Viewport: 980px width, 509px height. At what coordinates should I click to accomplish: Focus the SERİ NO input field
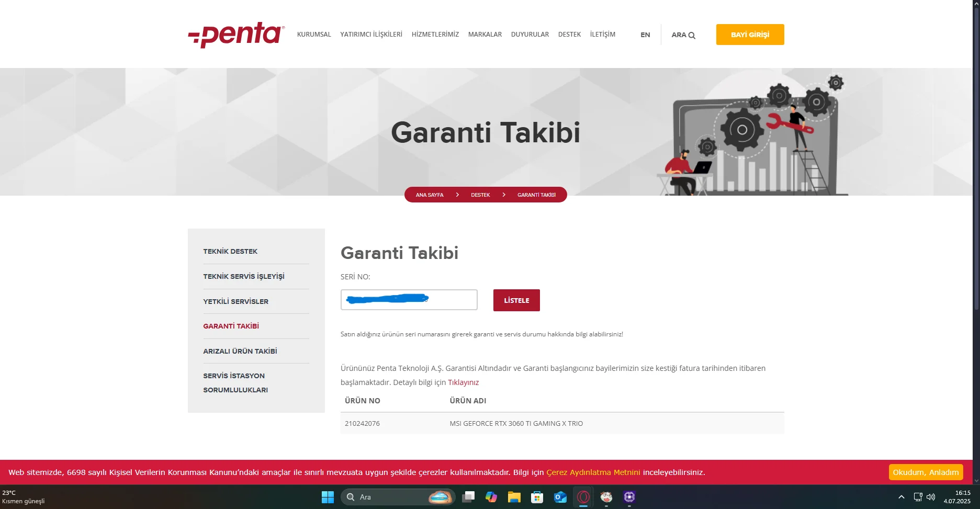click(409, 300)
